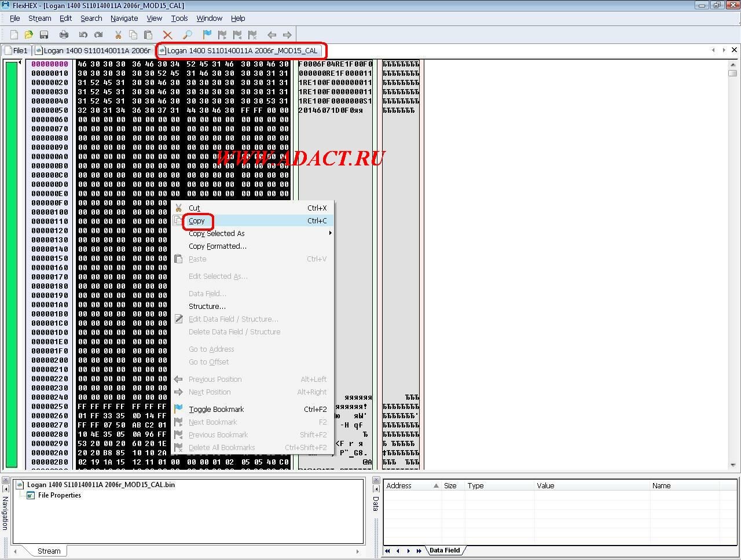Click address 00000000 in offset column
The width and height of the screenshot is (741, 560).
coord(50,64)
